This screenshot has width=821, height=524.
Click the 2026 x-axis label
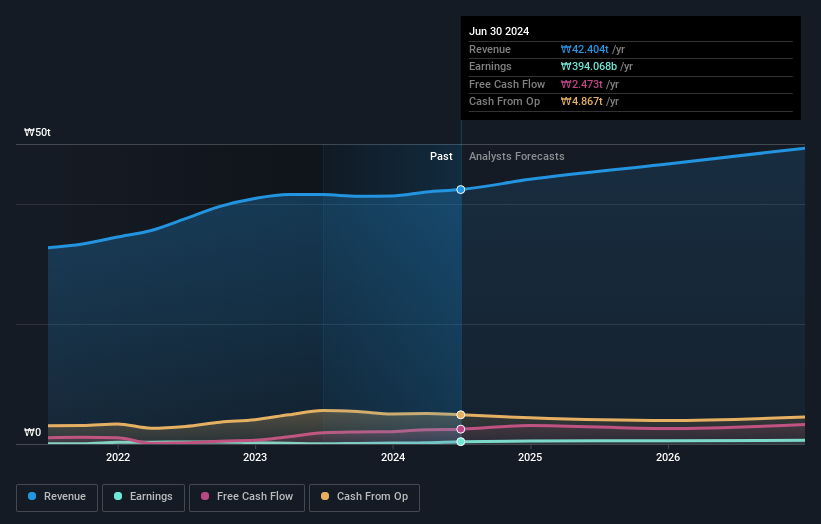click(x=668, y=457)
